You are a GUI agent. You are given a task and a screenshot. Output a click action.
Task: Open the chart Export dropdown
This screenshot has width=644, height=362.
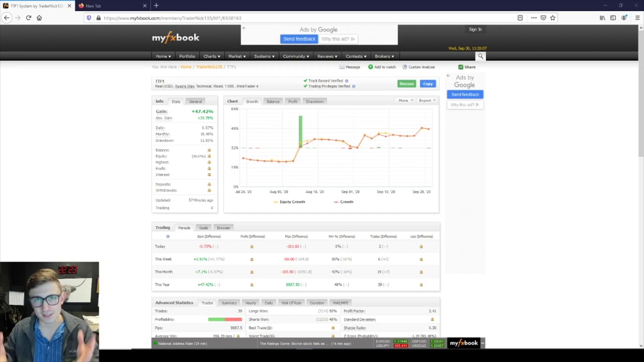tap(427, 101)
